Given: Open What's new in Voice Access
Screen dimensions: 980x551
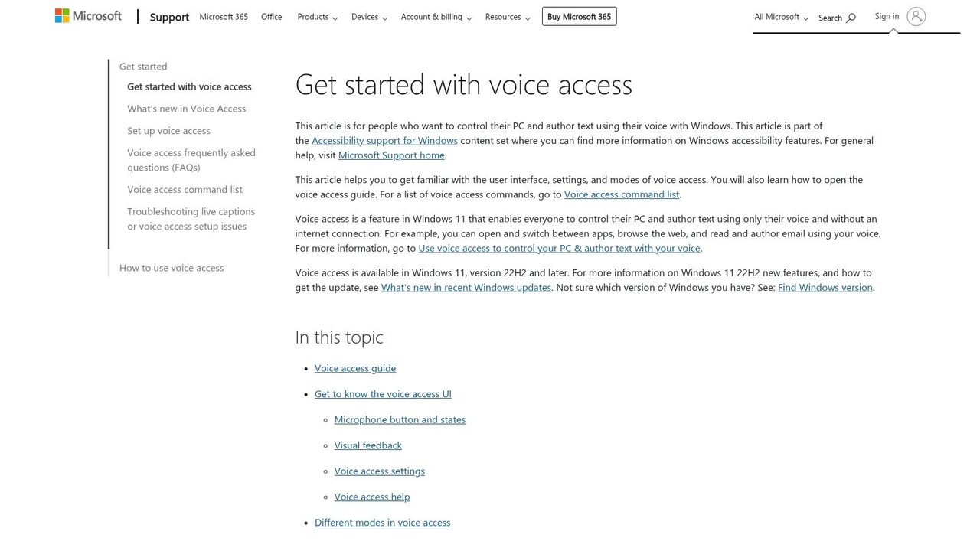Looking at the screenshot, I should tap(187, 109).
